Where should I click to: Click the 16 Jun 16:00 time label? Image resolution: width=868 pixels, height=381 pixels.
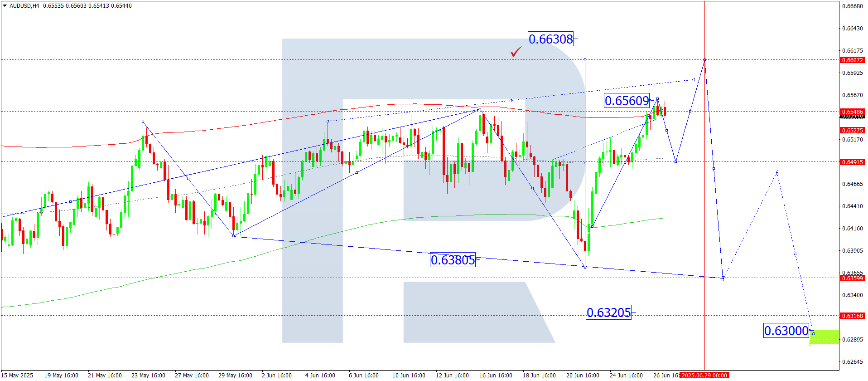point(496,375)
